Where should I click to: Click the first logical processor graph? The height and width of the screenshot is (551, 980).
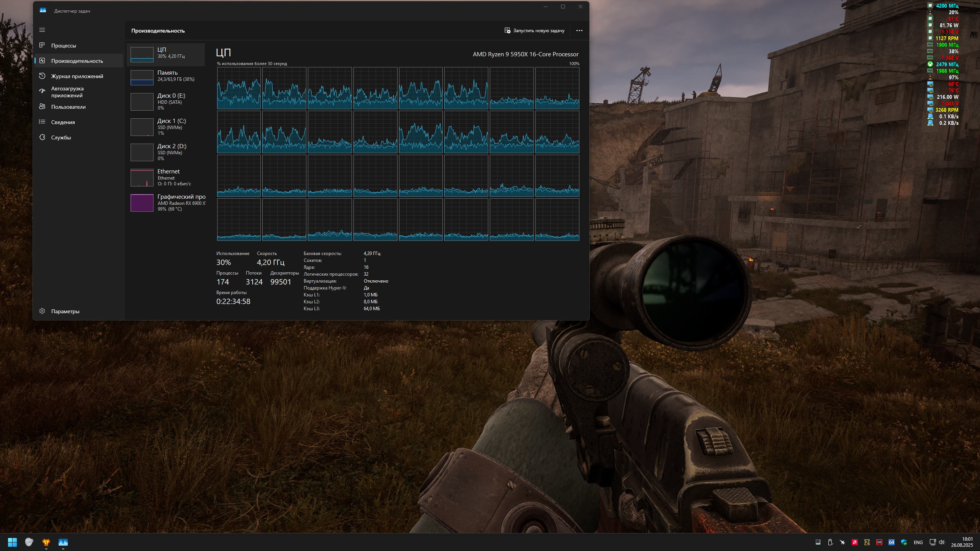(x=239, y=88)
